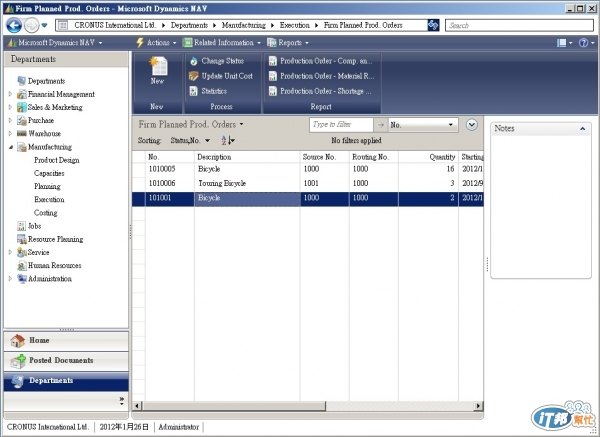Click the Help question mark icon

point(585,43)
